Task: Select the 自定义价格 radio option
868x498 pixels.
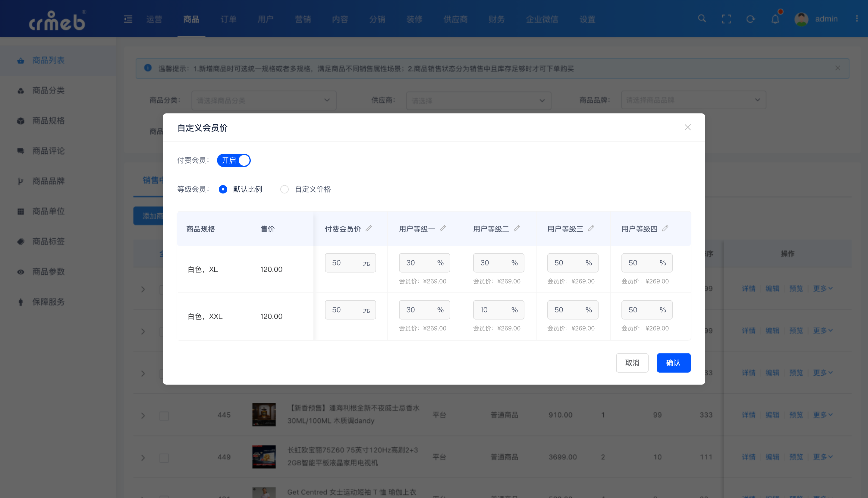Action: (285, 189)
